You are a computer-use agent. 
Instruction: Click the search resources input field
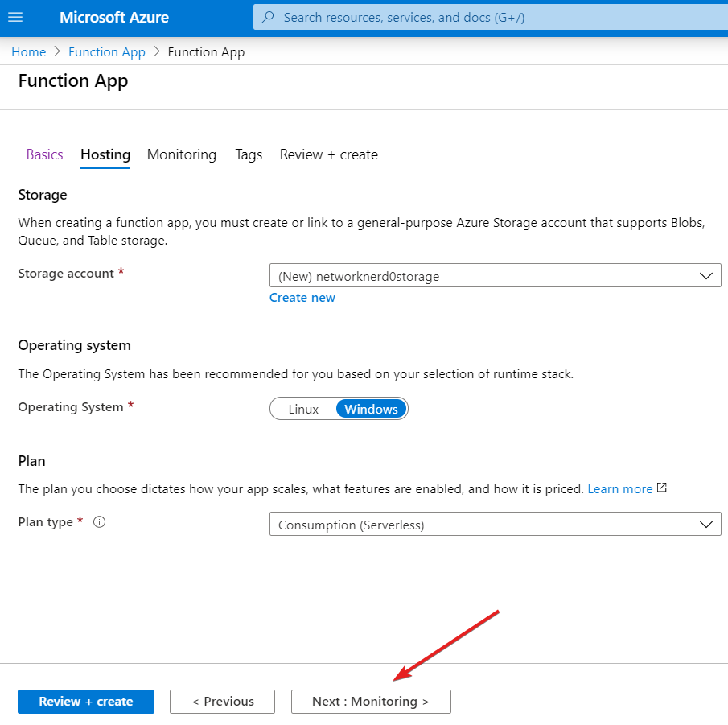click(490, 17)
